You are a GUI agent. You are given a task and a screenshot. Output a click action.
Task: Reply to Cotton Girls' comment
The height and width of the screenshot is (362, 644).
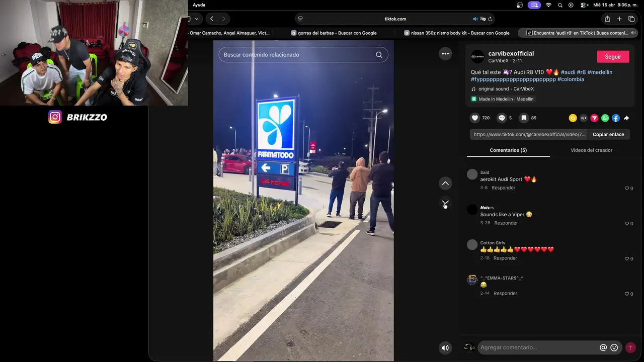coord(505,258)
